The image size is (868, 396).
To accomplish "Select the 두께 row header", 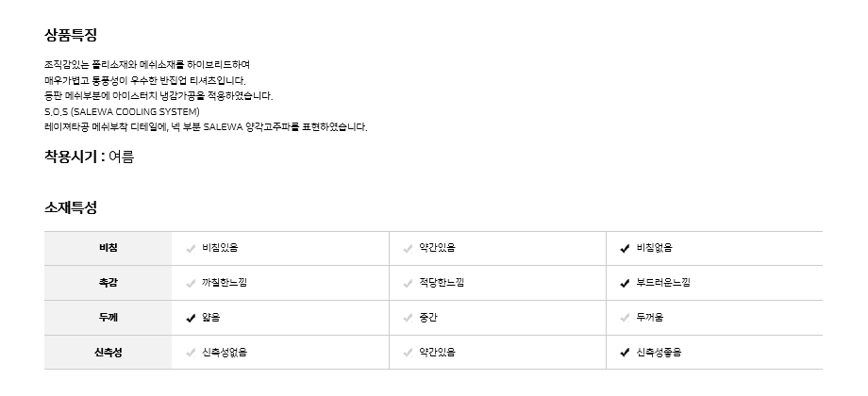I will pos(108,319).
